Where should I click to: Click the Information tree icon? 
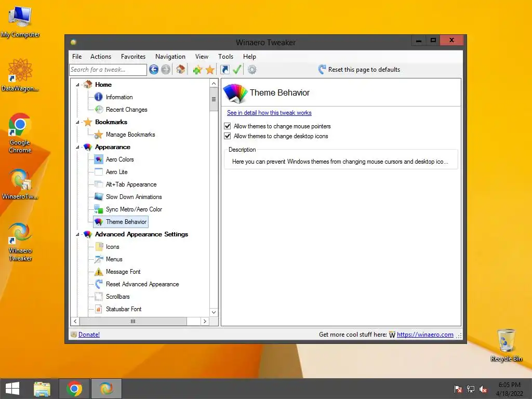98,97
